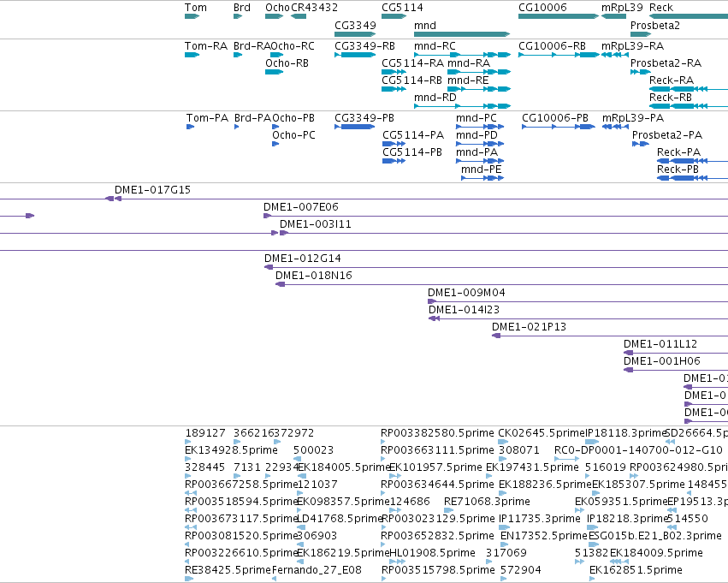Select the CG10006-PB protein label
728x583 pixels.
555,118
